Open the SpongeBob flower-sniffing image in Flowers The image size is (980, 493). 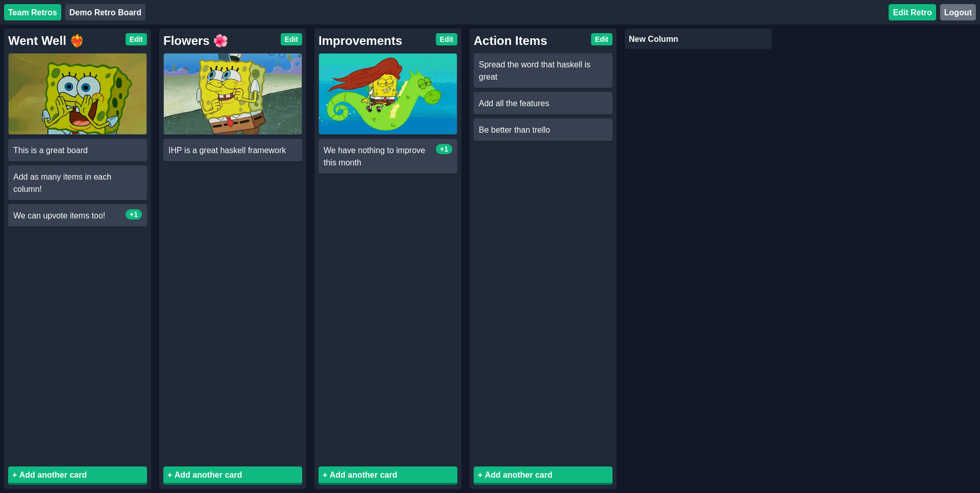coord(233,94)
